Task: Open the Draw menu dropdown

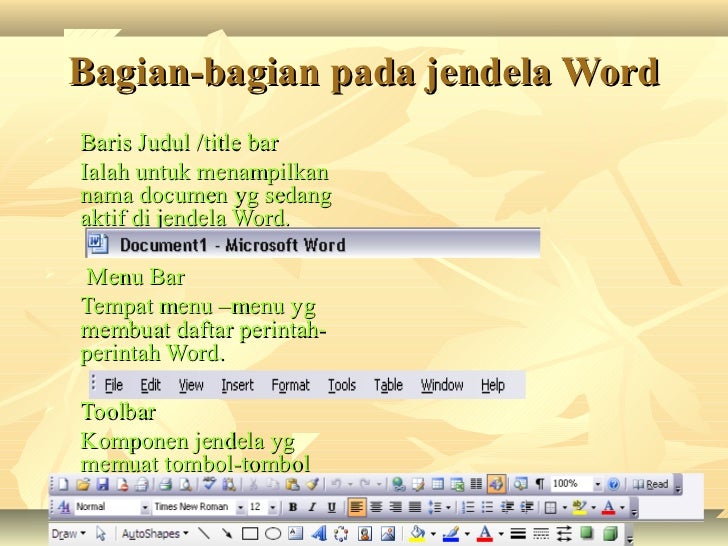Action: click(x=69, y=534)
